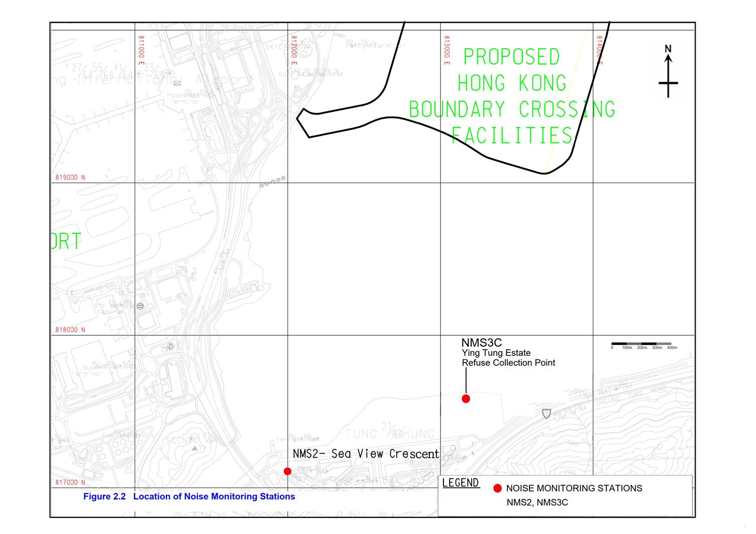The image size is (756, 534).
Task: Click the '819000 N' grid label
Action: coord(70,178)
